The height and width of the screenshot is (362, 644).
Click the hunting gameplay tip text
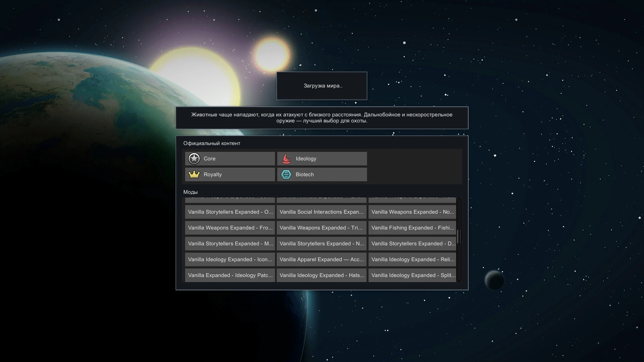322,118
